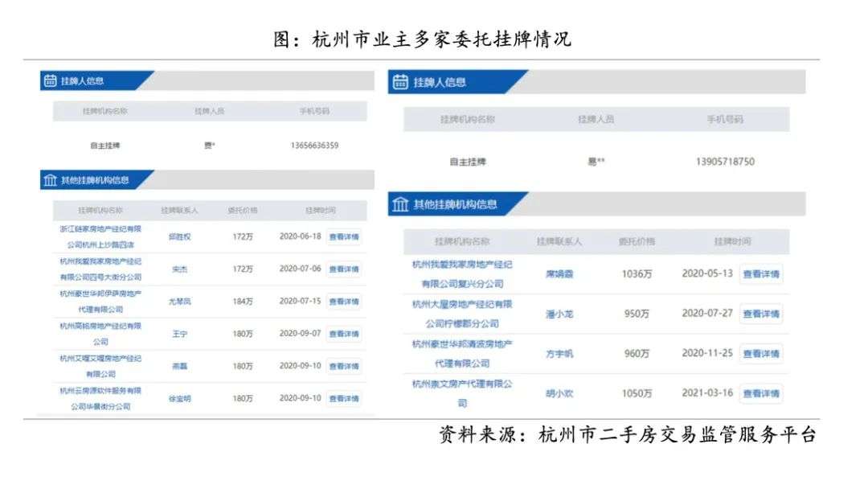Open 查看详情 for the 1036万 listing
Viewport: 868px width, 485px height.
761,273
